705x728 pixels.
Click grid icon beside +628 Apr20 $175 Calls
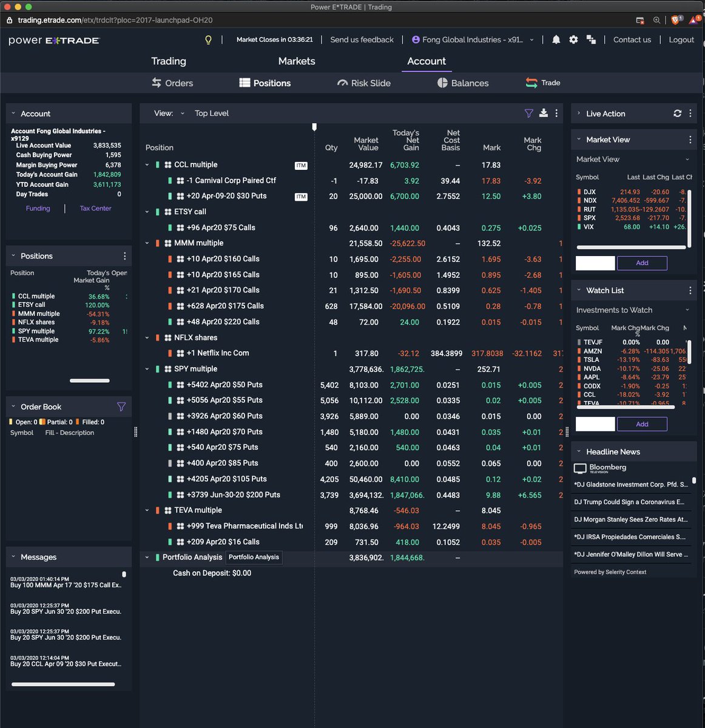click(x=180, y=306)
